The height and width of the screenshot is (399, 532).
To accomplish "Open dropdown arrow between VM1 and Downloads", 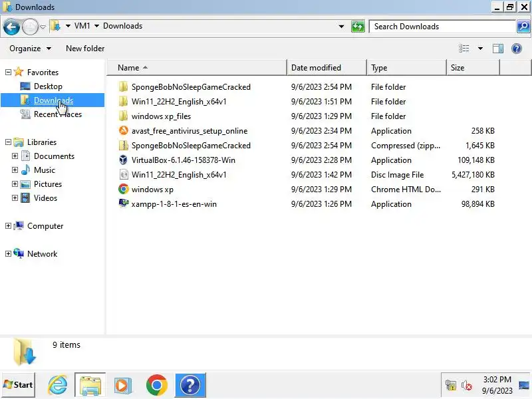I will click(x=96, y=26).
